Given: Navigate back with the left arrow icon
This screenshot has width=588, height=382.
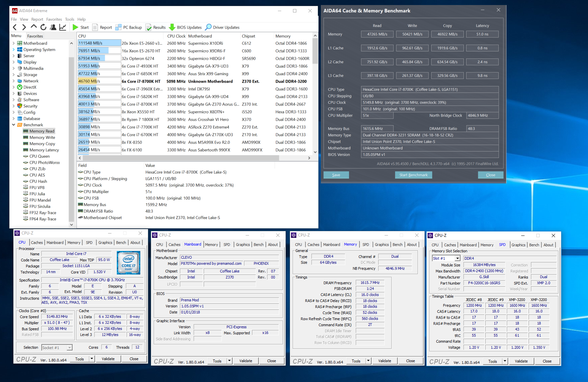Looking at the screenshot, I should click(x=14, y=27).
